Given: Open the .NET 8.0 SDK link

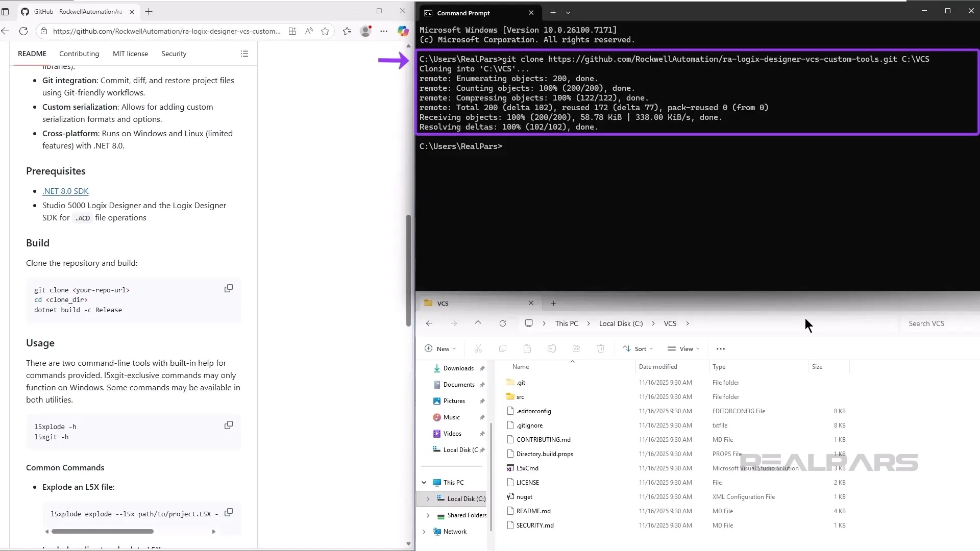Looking at the screenshot, I should (65, 191).
